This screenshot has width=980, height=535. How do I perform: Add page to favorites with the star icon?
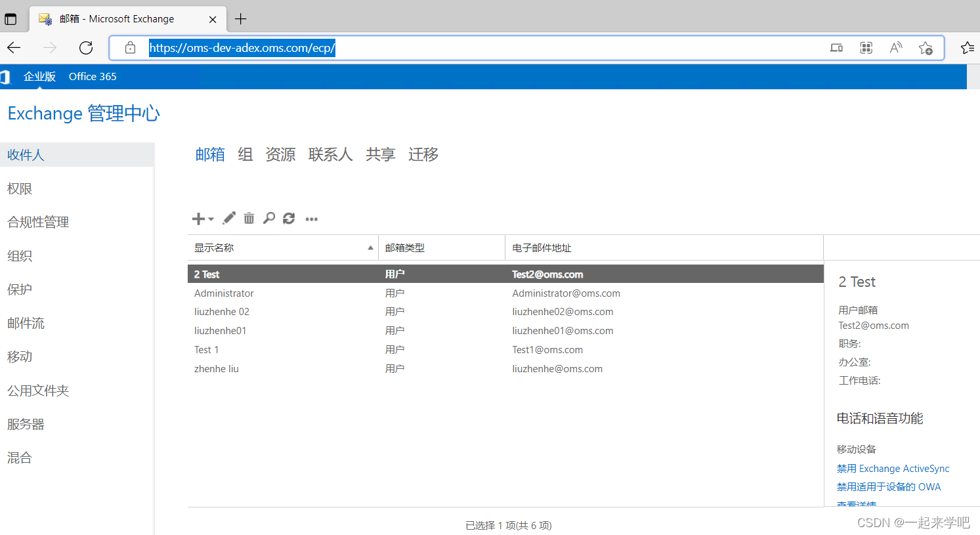point(926,47)
